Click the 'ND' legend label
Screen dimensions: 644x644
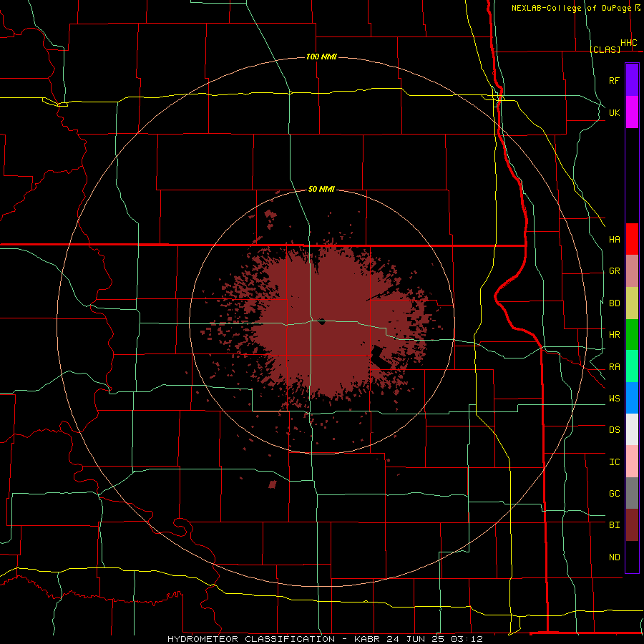pyautogui.click(x=615, y=557)
